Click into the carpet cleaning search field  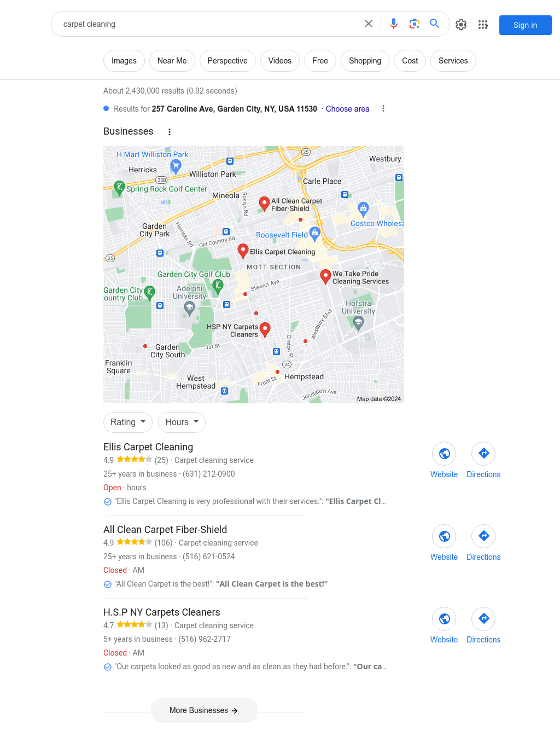(x=208, y=24)
